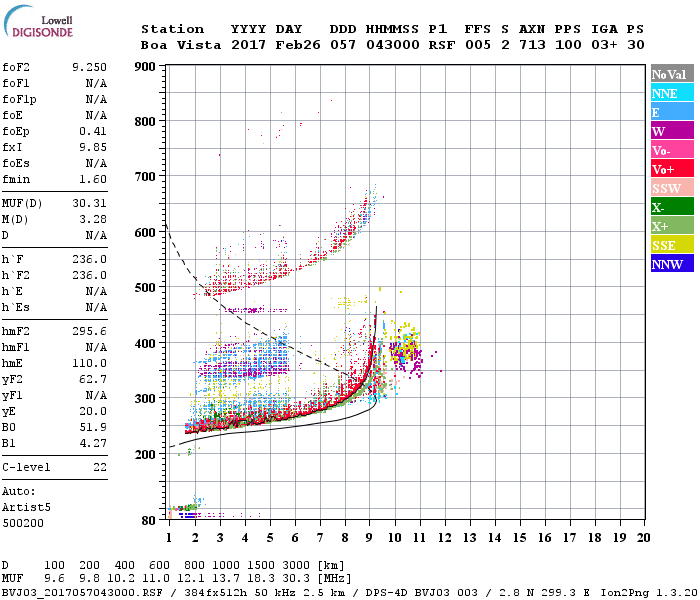The width and height of the screenshot is (700, 600).
Task: Click the h`F2 label
Action: pyautogui.click(x=16, y=275)
